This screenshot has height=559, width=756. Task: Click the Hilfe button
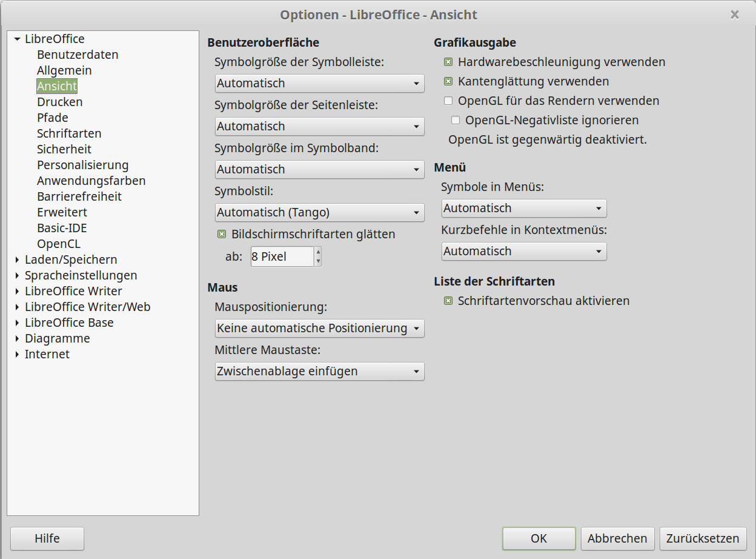(x=47, y=538)
